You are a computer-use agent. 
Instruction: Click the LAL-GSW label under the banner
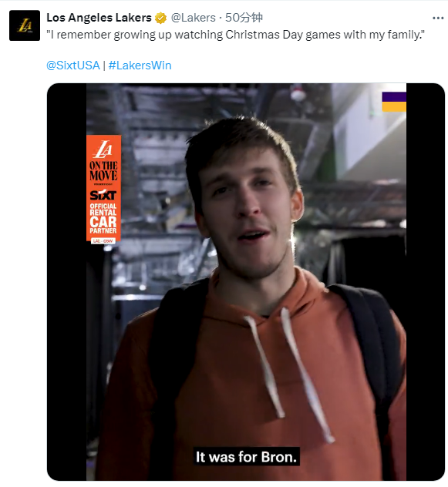click(x=103, y=240)
